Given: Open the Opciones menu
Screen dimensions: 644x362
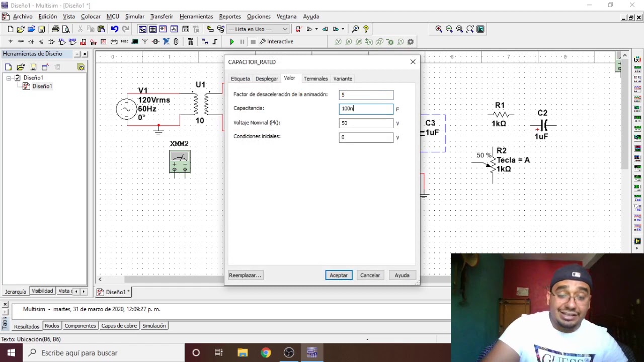Looking at the screenshot, I should [259, 17].
